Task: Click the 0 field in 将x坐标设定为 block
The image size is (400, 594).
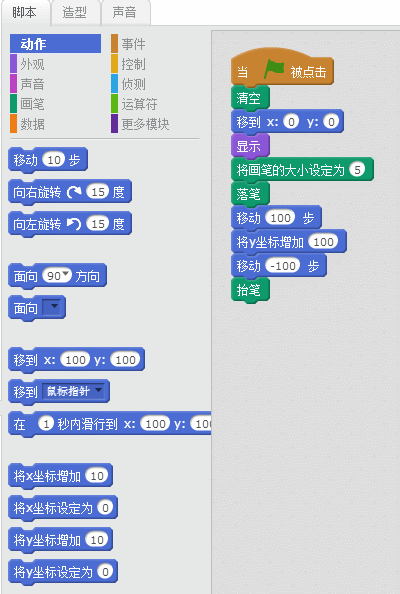Action: click(105, 508)
